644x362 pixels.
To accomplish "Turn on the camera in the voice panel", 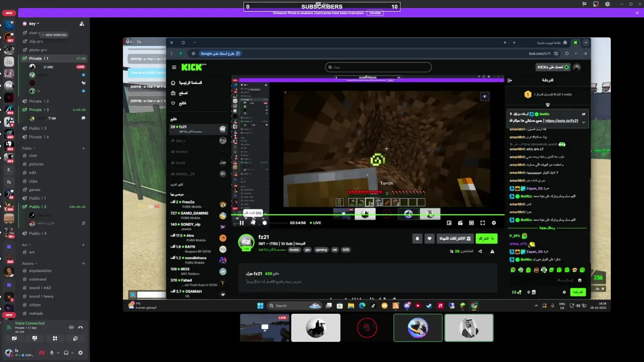I will (x=14, y=338).
